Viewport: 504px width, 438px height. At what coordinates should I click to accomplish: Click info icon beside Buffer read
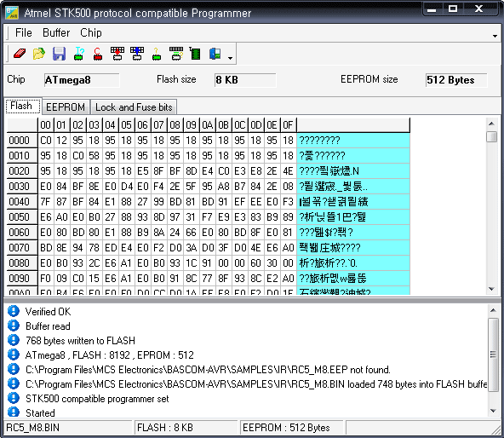[14, 326]
